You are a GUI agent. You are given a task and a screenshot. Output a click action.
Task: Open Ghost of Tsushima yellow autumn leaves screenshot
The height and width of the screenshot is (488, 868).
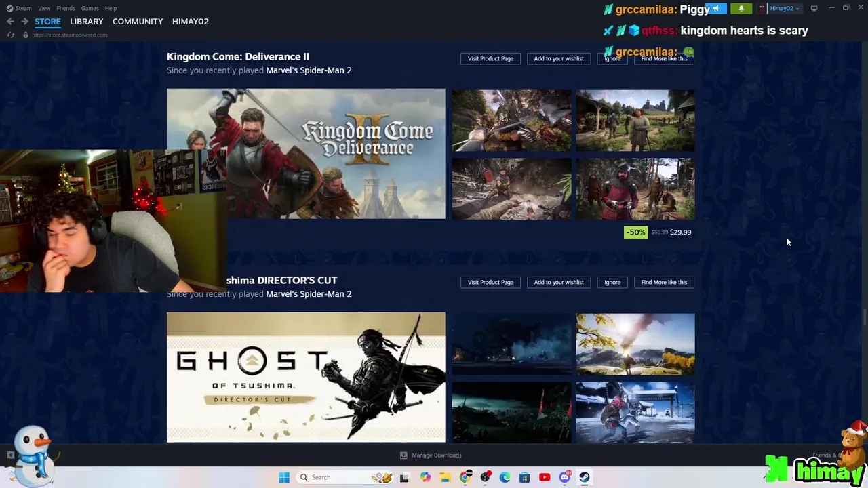635,344
